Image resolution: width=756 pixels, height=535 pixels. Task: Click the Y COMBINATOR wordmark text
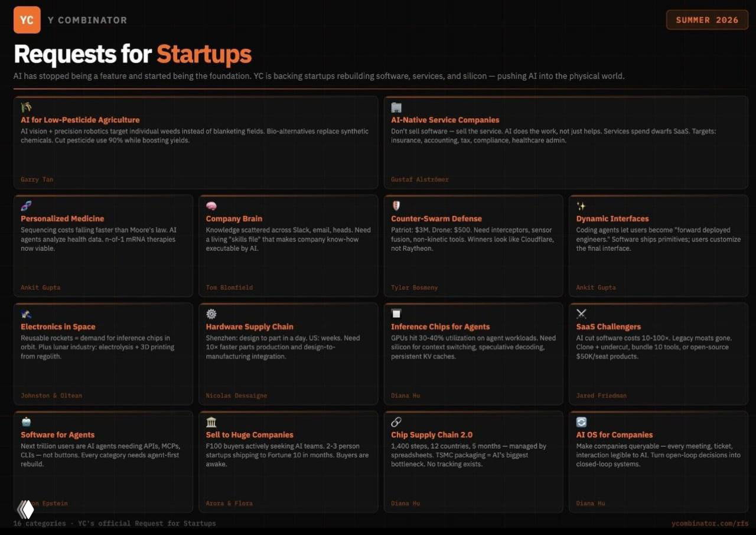87,20
